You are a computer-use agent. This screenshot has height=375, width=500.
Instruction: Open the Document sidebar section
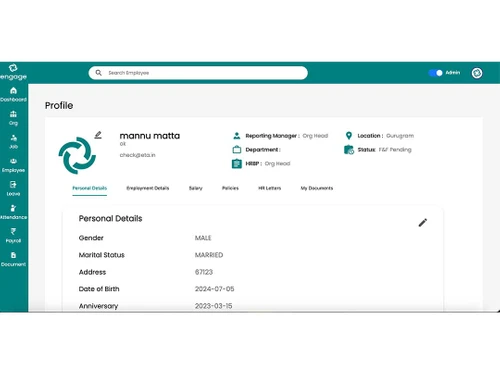pos(13,259)
